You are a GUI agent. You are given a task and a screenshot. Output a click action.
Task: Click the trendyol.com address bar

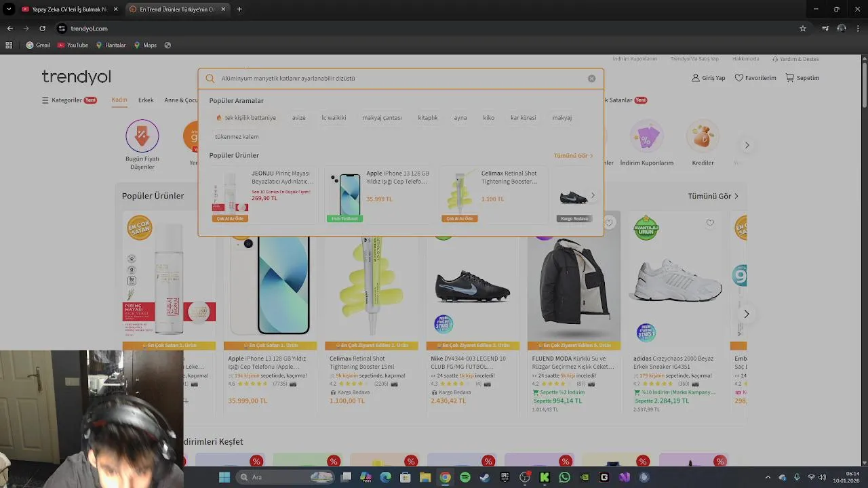[x=427, y=28]
